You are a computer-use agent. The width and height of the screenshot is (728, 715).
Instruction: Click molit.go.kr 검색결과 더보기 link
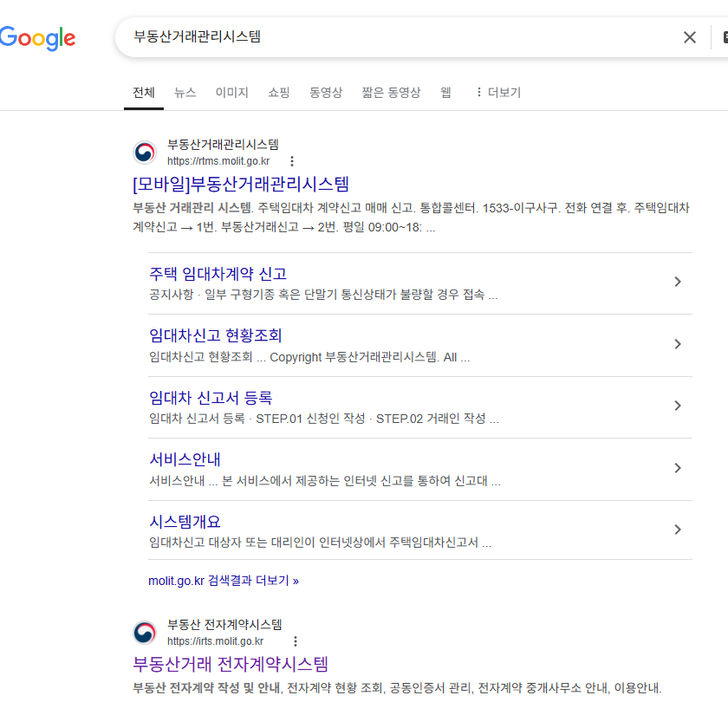click(224, 581)
